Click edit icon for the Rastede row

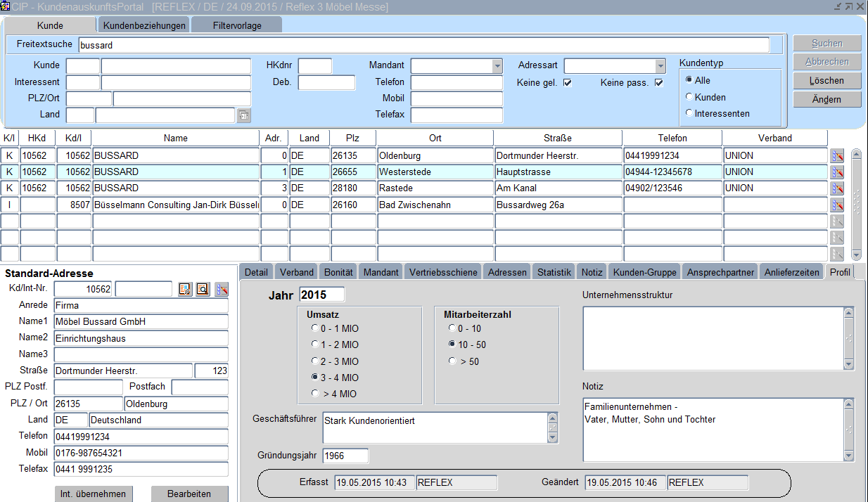click(x=837, y=188)
